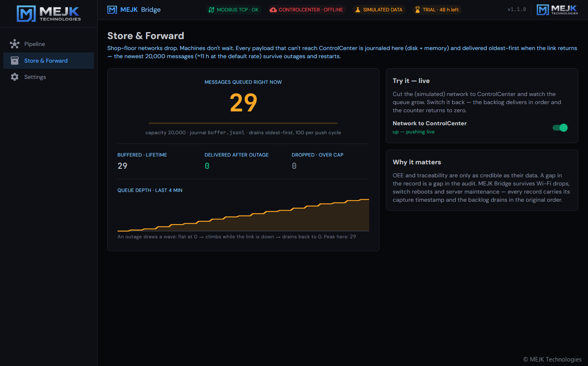Click the Trial hourglass icon
588x366 pixels.
click(418, 10)
